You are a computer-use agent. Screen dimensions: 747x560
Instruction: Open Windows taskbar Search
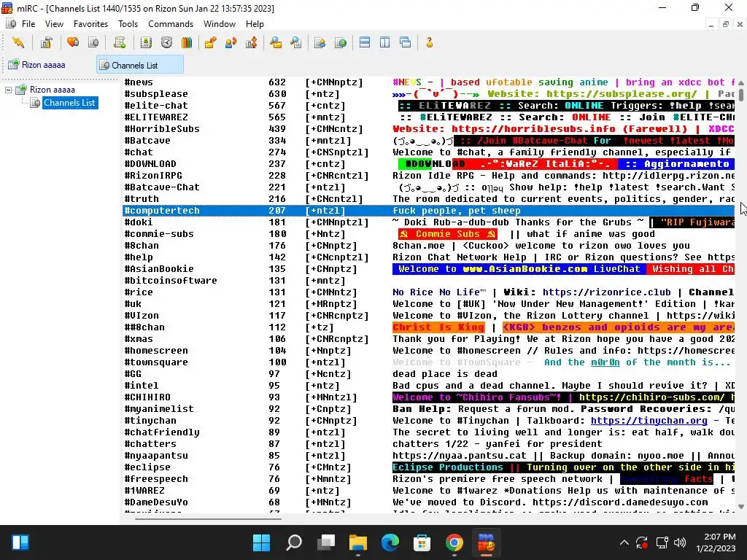[294, 542]
